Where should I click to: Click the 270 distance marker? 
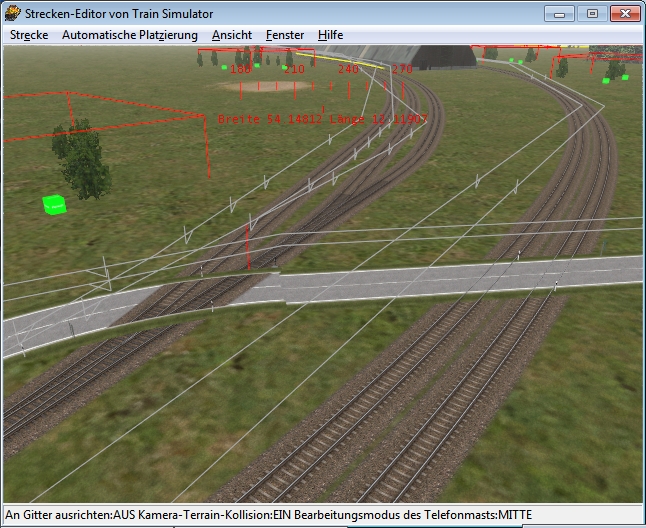[x=402, y=70]
